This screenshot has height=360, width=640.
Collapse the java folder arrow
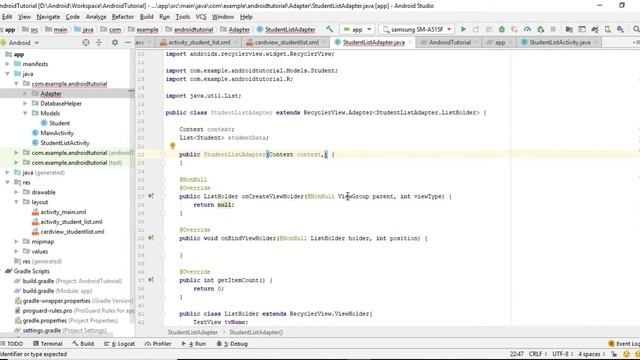click(7, 73)
